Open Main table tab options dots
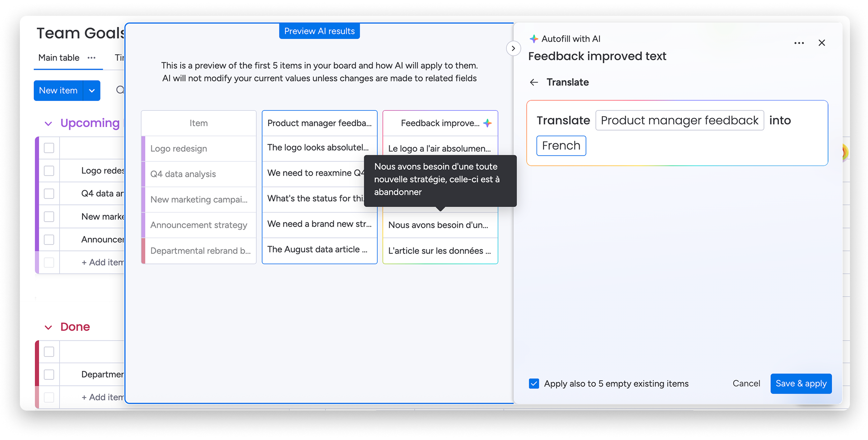868x440 pixels. pyautogui.click(x=92, y=58)
